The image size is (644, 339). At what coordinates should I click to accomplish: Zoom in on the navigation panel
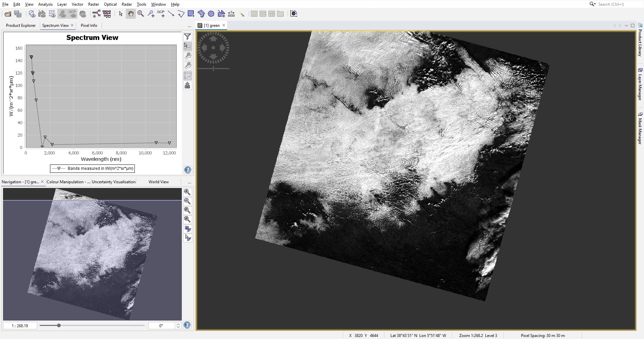coord(187,192)
